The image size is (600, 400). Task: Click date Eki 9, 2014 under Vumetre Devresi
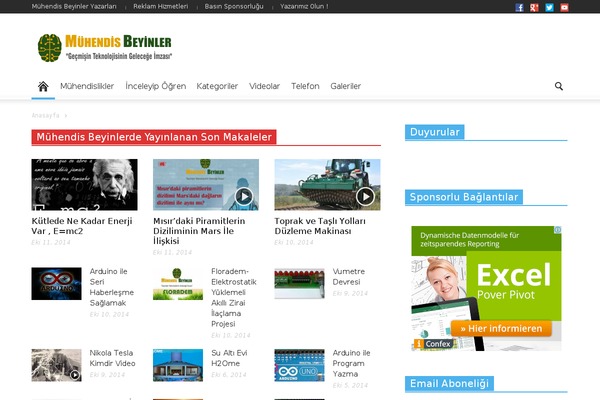click(x=350, y=293)
